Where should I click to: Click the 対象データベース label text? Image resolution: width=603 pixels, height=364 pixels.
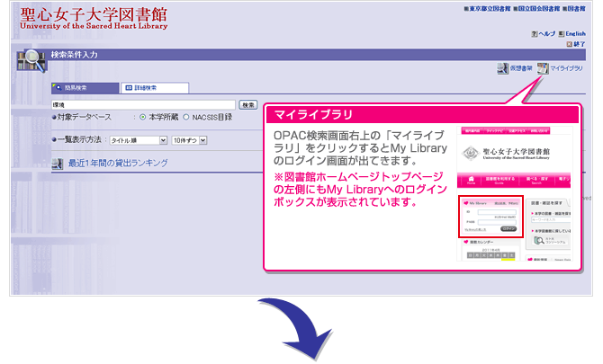coord(85,117)
